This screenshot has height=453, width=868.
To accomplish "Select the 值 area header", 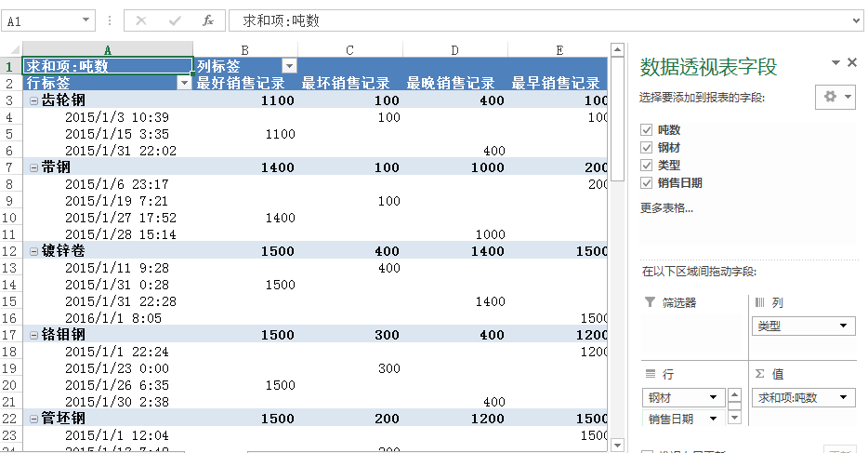I will point(770,374).
